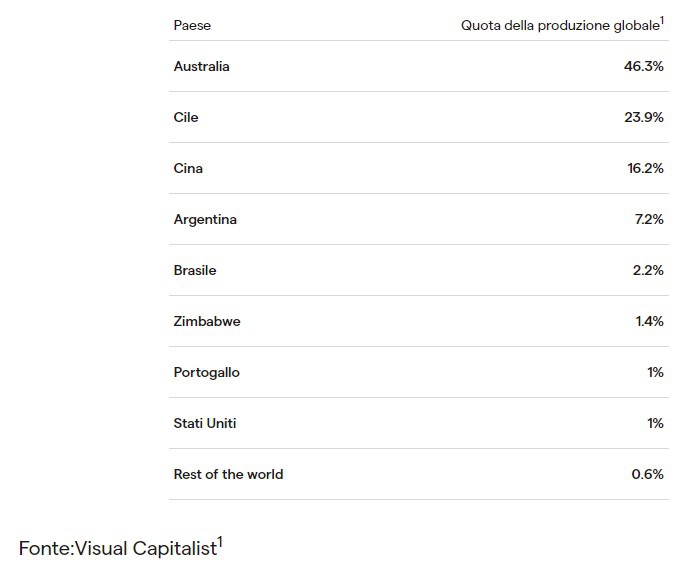Select the Argentina country cell

click(205, 220)
